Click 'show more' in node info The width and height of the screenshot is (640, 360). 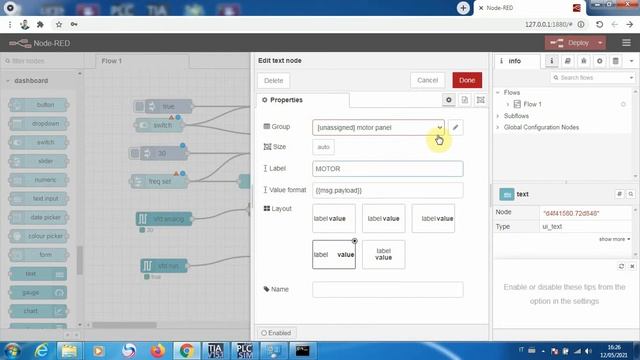(614, 239)
